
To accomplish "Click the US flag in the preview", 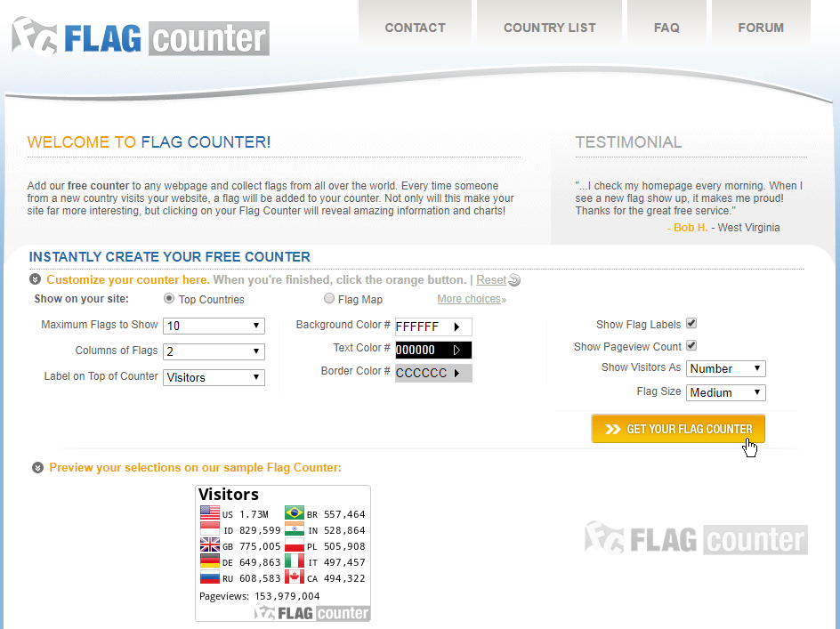I will click(209, 512).
